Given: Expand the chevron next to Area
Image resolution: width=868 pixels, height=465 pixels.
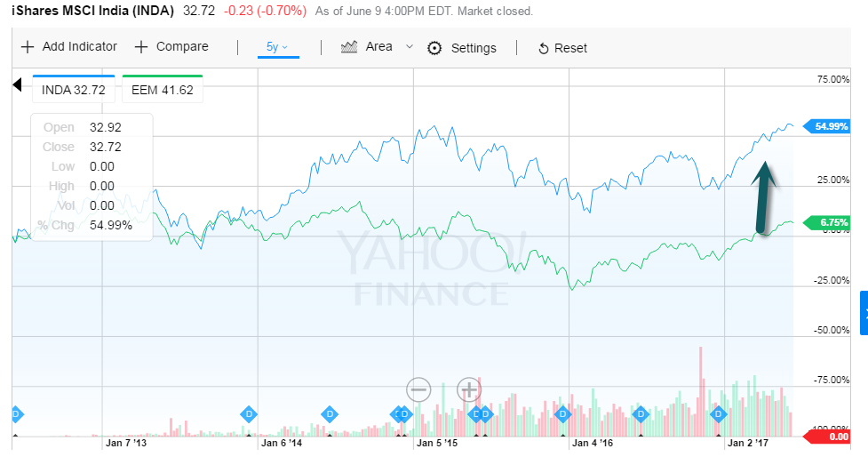Looking at the screenshot, I should [410, 46].
